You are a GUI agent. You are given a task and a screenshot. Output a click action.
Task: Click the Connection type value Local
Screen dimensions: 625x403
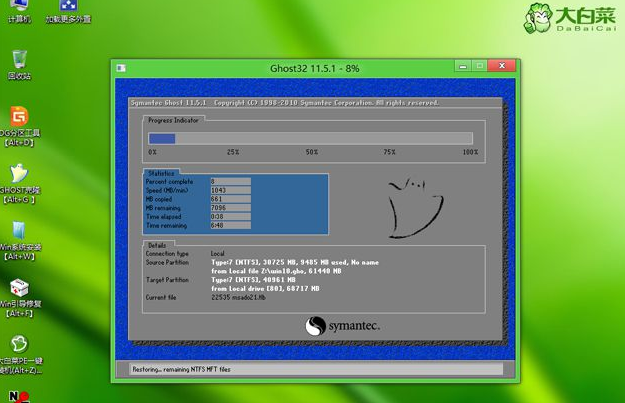pos(218,254)
